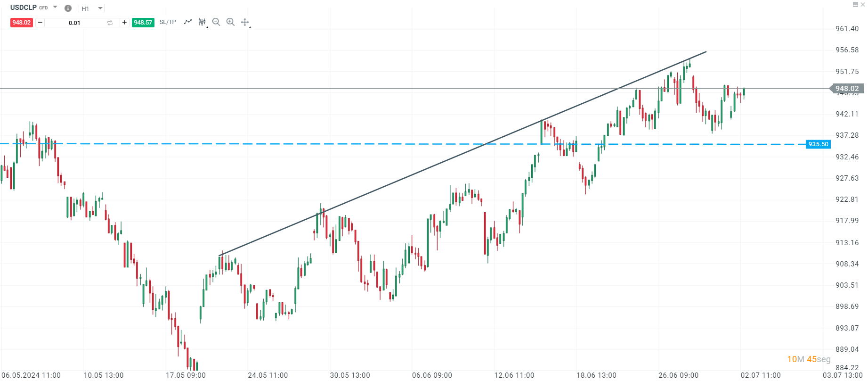Click the current price 948.02 axis marker
The height and width of the screenshot is (381, 868).
(x=846, y=89)
